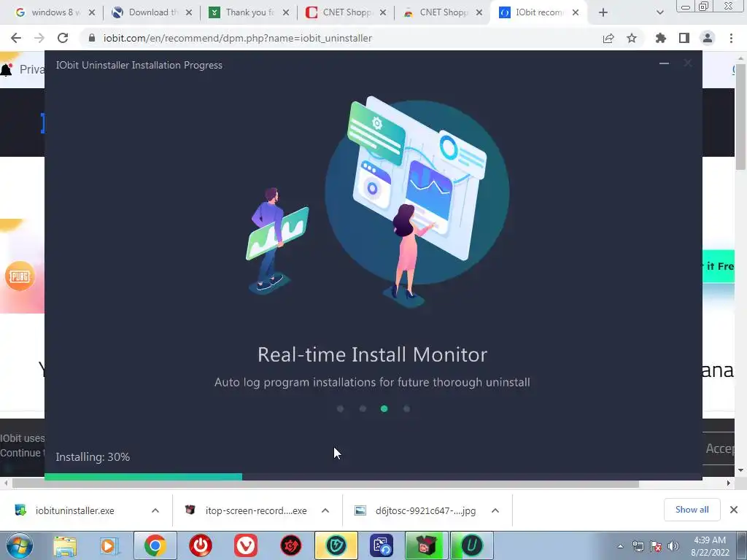The image size is (747, 560).
Task: Close the 'Download th' tab
Action: (x=189, y=12)
